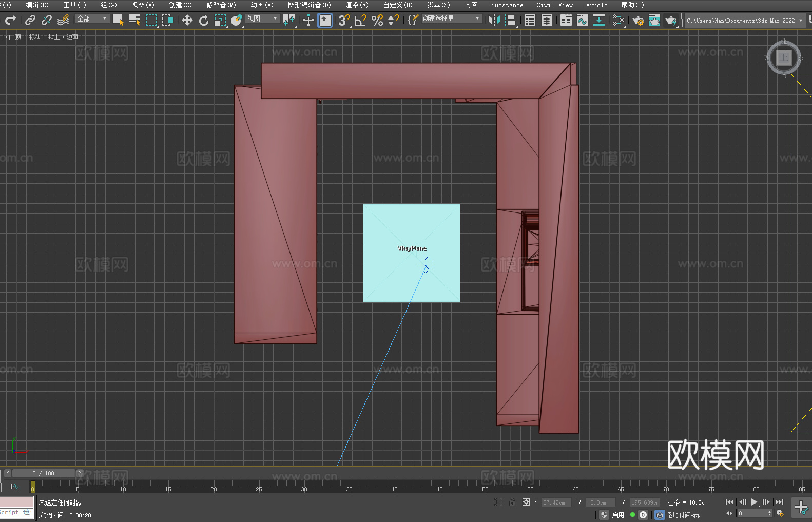Choose Rectangular Selection Region tool
This screenshot has width=812, height=522.
click(x=151, y=20)
